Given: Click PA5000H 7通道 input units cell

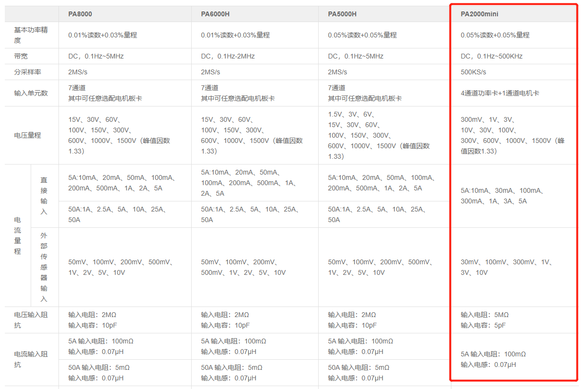Looking at the screenshot, I should [365, 93].
